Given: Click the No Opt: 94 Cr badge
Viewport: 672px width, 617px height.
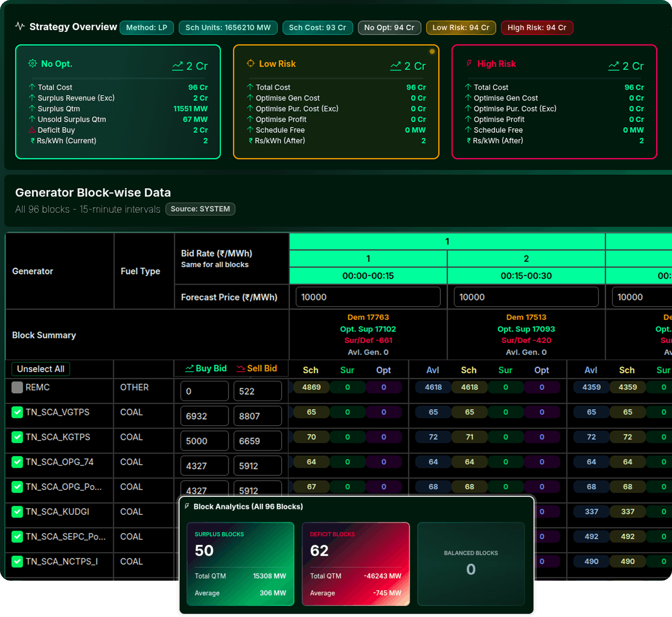Looking at the screenshot, I should pos(389,27).
